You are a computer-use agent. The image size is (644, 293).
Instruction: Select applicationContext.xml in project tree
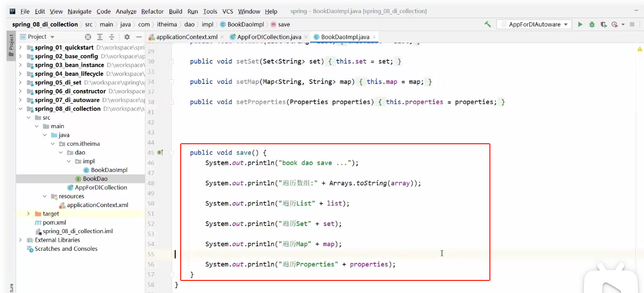97,205
